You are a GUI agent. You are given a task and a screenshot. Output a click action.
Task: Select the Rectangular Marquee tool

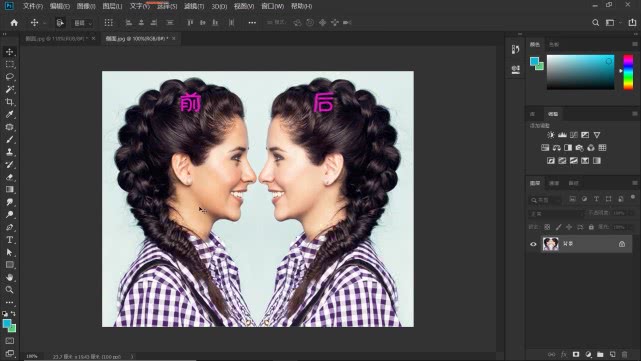(9, 64)
